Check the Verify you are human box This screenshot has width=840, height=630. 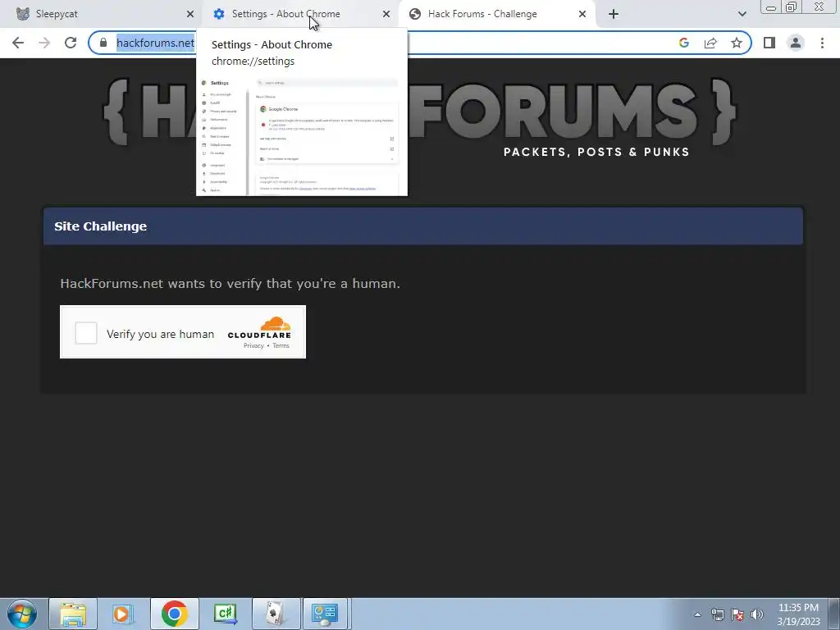pos(86,333)
